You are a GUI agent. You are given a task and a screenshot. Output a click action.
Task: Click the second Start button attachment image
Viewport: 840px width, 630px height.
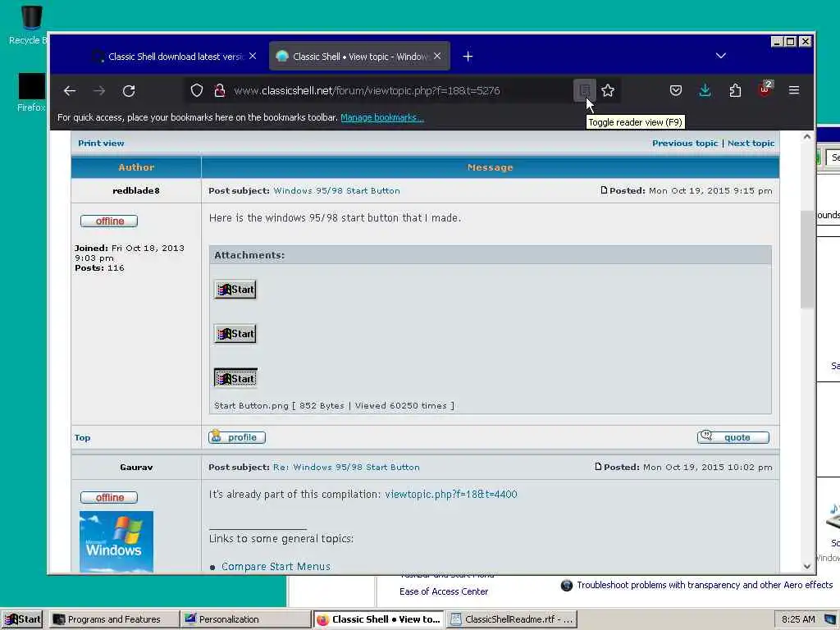tap(235, 334)
